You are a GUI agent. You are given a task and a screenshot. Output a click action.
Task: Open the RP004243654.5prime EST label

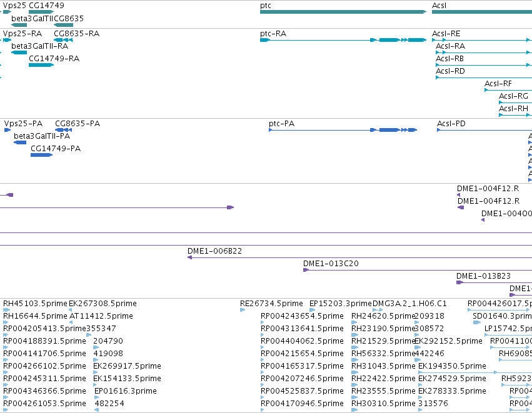point(303,316)
